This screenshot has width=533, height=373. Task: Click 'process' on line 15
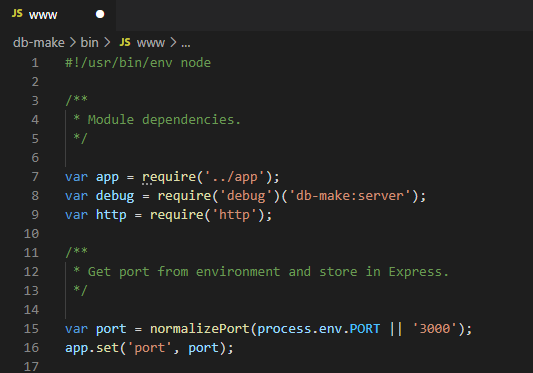point(284,329)
